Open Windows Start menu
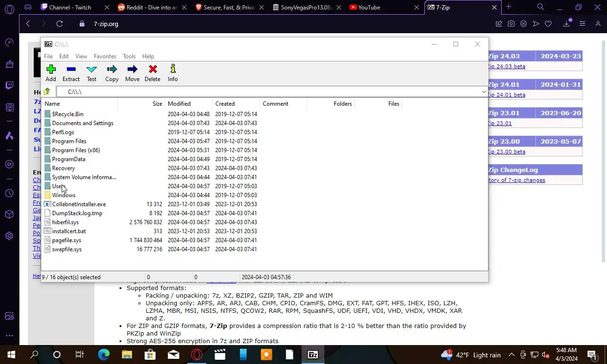Image resolution: width=607 pixels, height=364 pixels. point(11,355)
